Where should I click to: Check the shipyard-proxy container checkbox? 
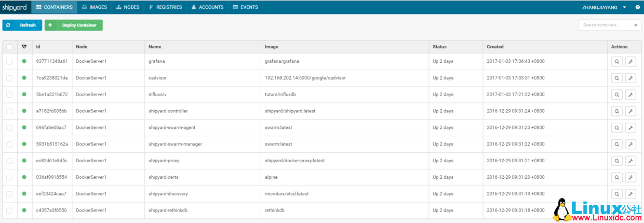pos(9,161)
